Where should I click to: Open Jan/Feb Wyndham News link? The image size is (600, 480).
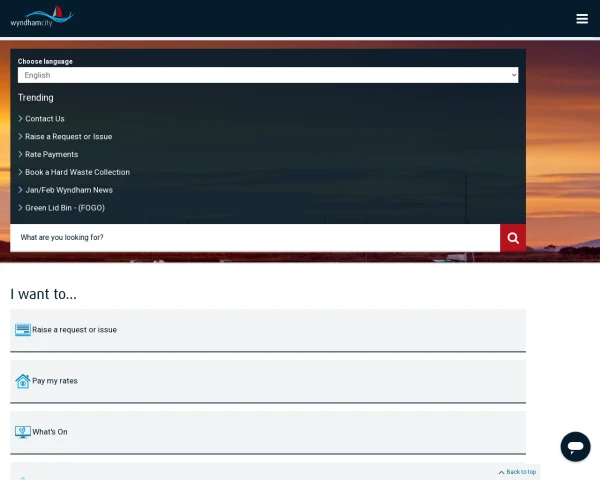(x=69, y=190)
